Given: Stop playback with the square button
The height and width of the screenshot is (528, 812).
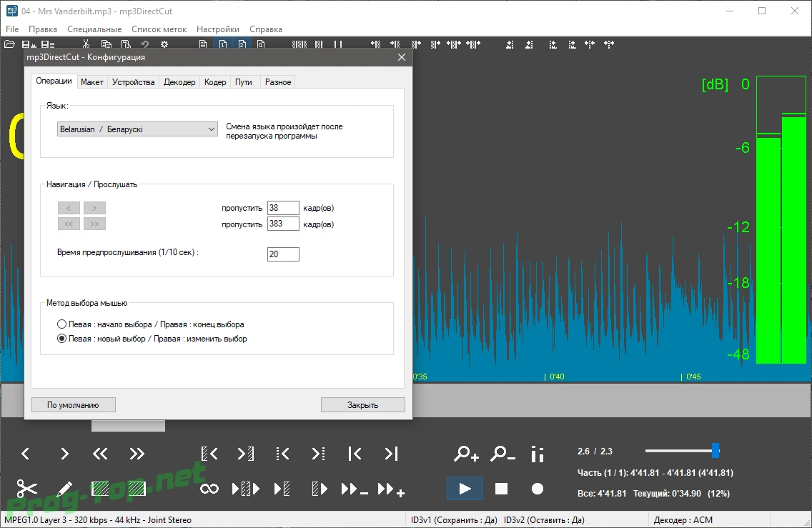Looking at the screenshot, I should [501, 489].
